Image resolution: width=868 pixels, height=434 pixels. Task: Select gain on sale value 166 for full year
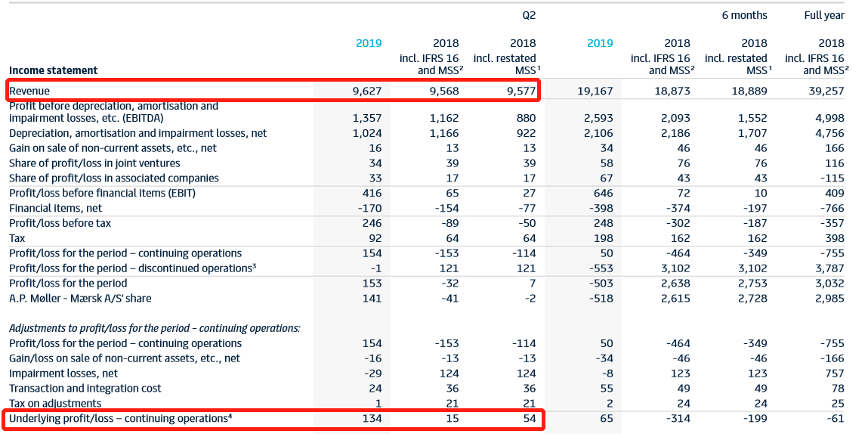[835, 148]
